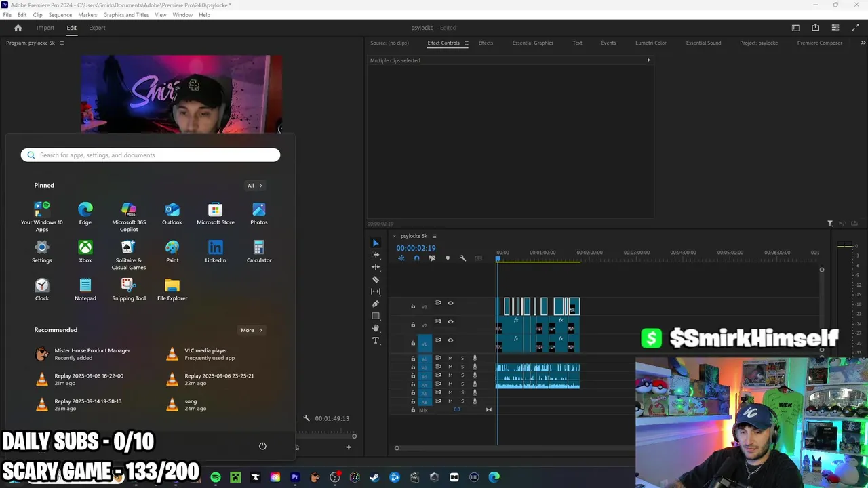
Task: Select the Rectangle tool
Action: tap(376, 316)
